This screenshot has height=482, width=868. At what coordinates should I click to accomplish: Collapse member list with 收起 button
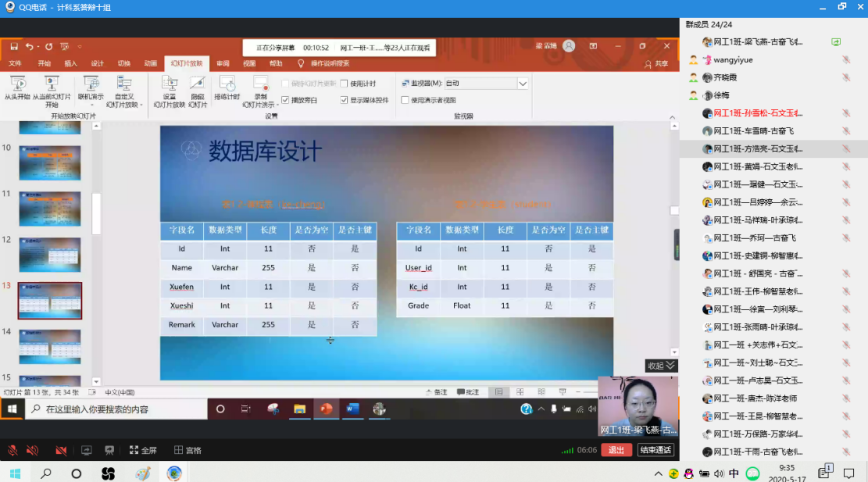660,366
